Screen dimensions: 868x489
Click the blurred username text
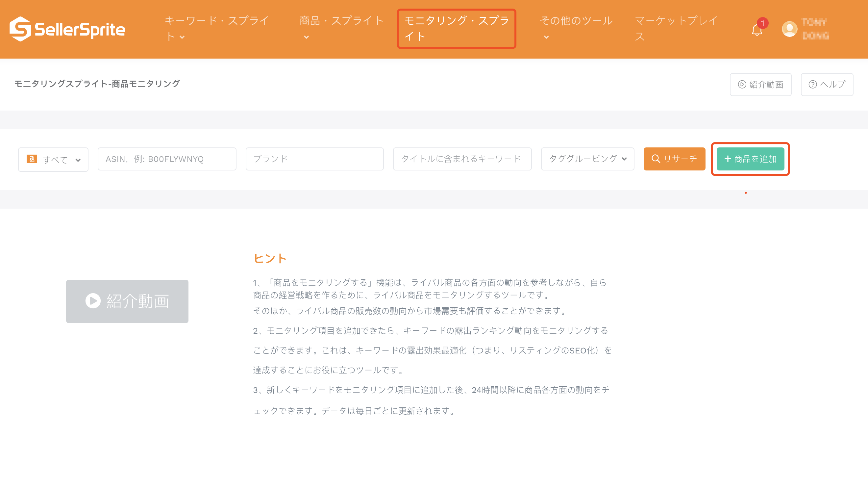[x=815, y=29]
